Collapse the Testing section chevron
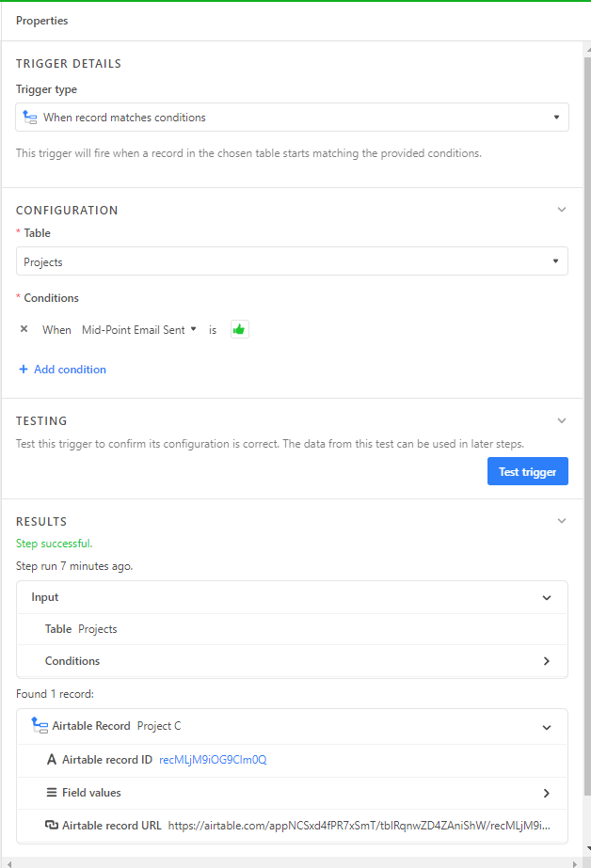591x868 pixels. 562,420
